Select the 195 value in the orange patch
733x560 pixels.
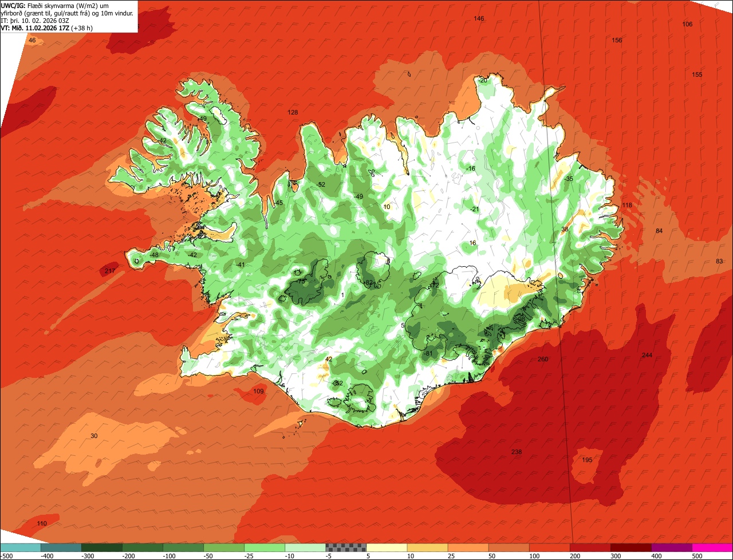tap(587, 460)
